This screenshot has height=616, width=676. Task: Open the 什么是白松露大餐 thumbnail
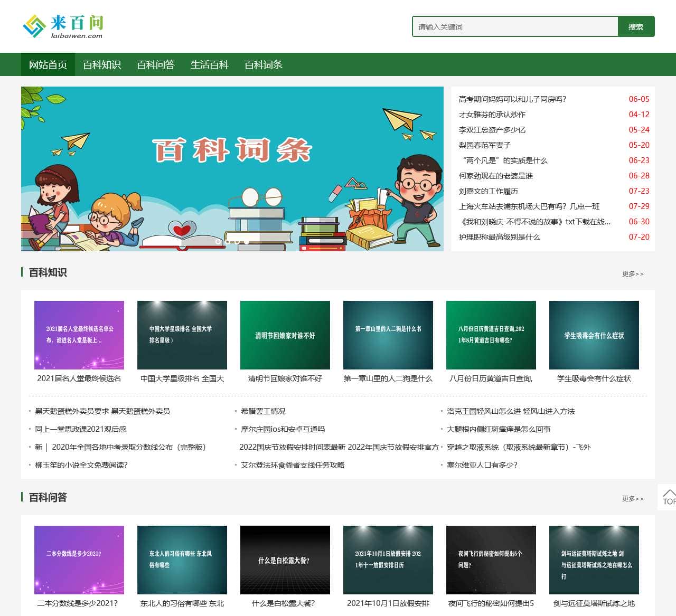coord(285,560)
